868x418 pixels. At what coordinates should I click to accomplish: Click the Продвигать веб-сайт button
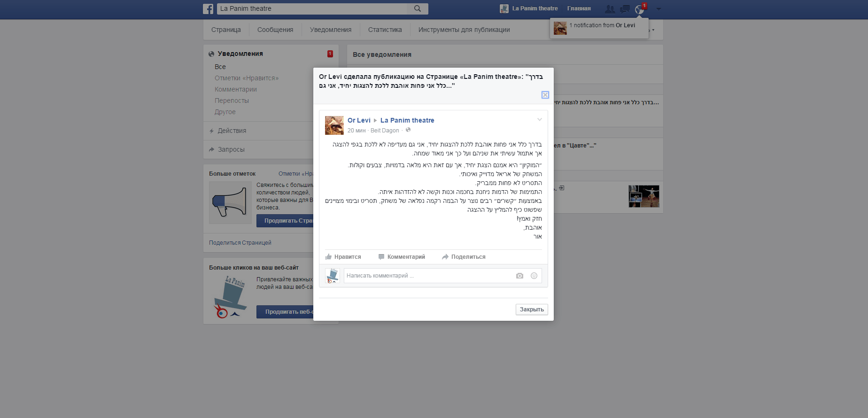tap(285, 312)
